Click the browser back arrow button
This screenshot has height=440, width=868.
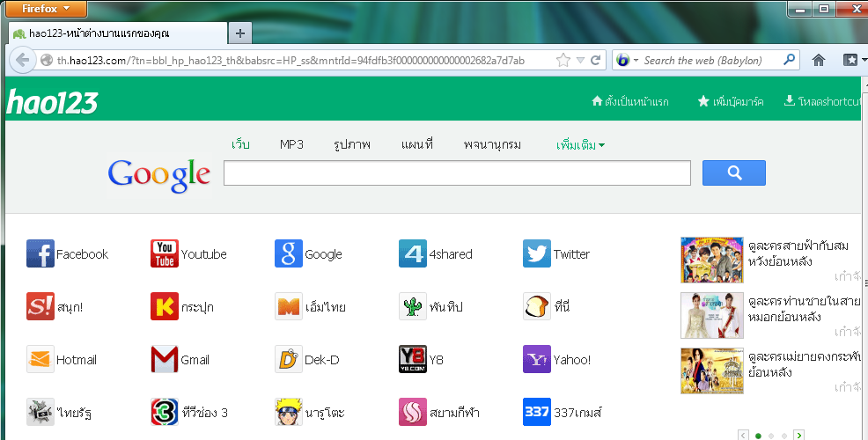22,60
